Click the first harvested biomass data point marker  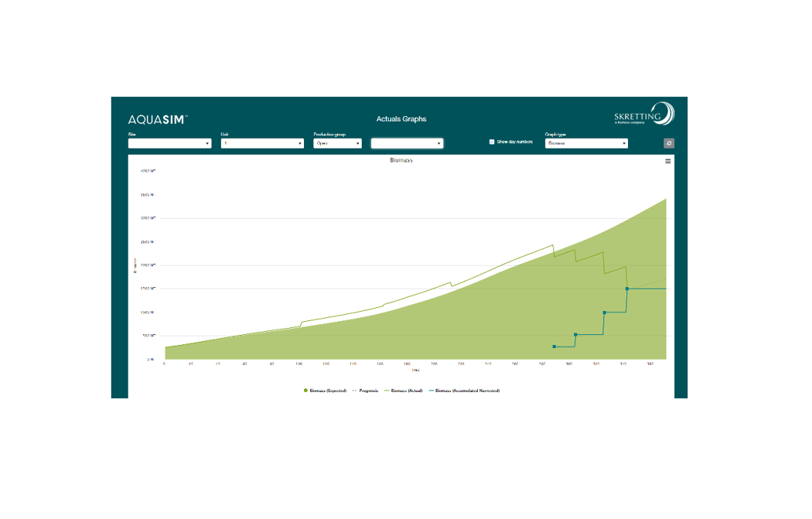[x=554, y=347]
